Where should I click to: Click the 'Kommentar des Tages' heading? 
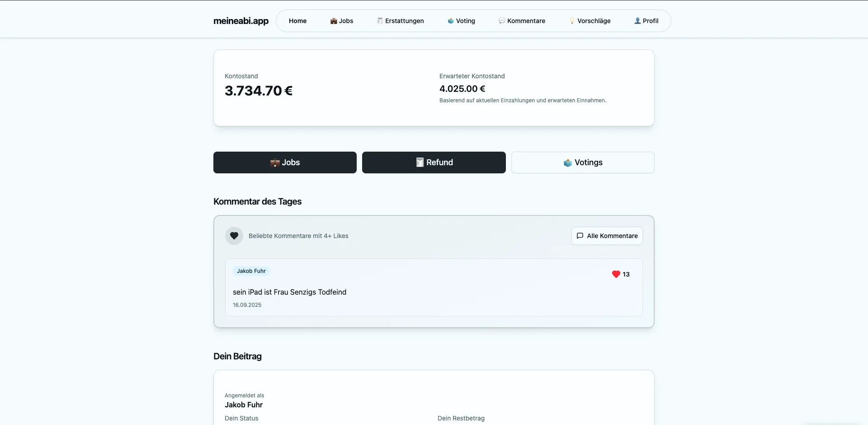[x=257, y=201]
